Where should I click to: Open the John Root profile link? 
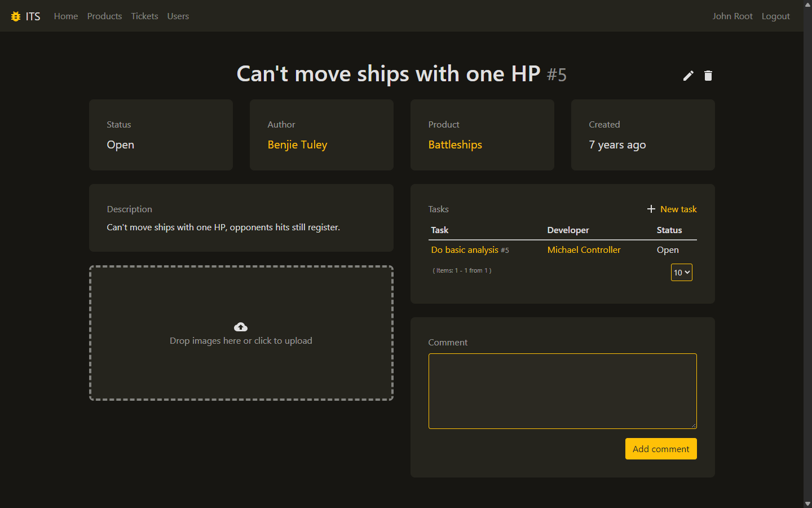[x=732, y=16]
